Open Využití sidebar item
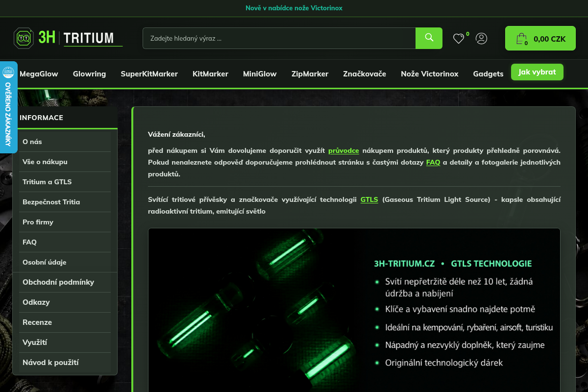Viewport: 588px width, 392px height. click(65, 343)
